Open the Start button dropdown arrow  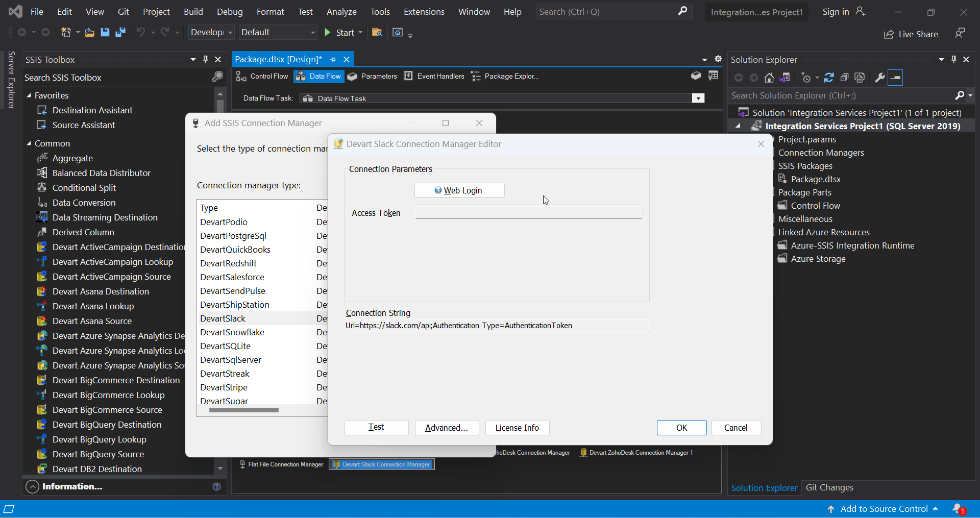[360, 33]
